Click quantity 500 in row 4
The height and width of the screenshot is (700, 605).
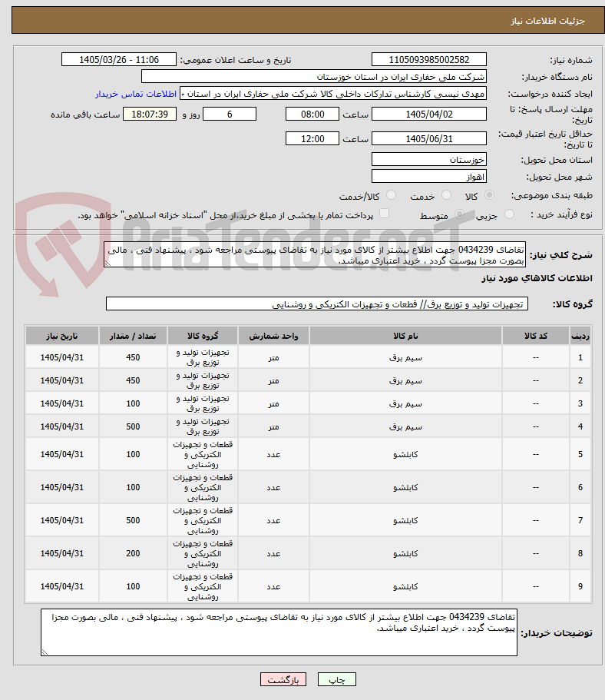coord(133,426)
